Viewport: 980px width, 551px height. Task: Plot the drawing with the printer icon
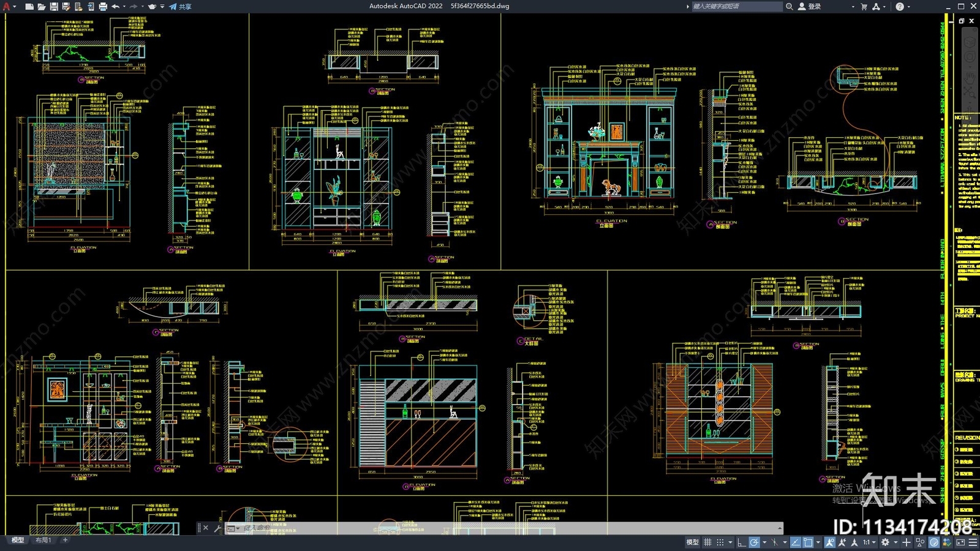pyautogui.click(x=103, y=7)
